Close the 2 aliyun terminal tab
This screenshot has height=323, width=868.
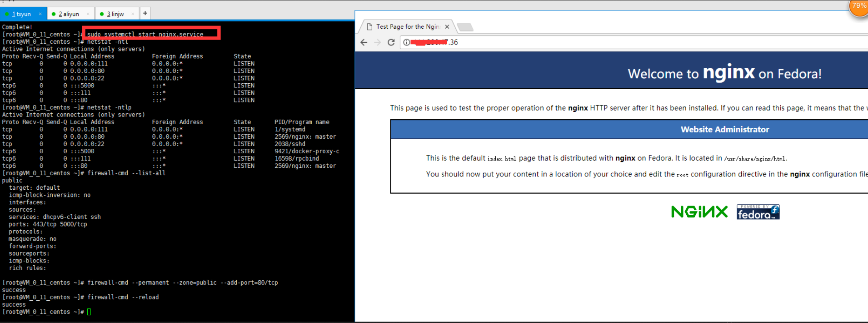coord(88,14)
